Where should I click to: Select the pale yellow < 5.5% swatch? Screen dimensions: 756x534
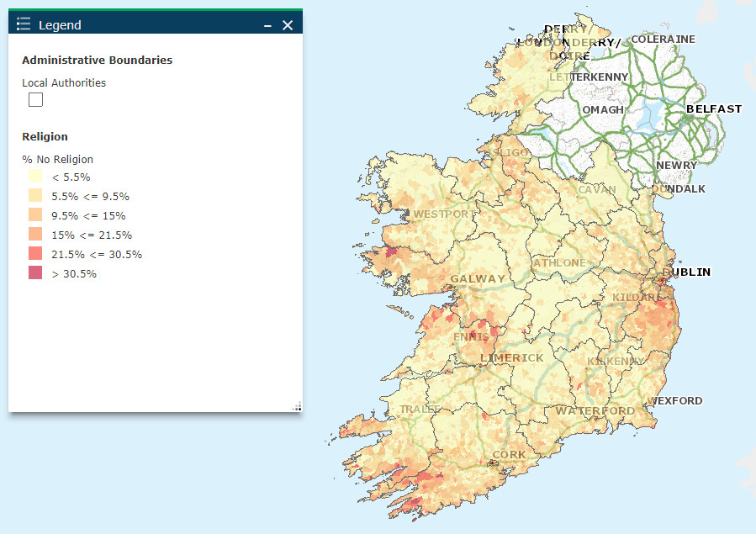coord(34,177)
